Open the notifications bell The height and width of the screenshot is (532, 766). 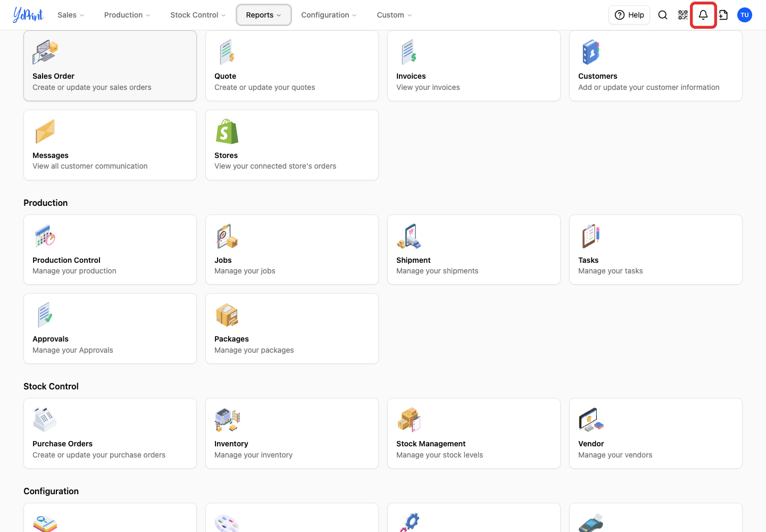click(x=703, y=15)
